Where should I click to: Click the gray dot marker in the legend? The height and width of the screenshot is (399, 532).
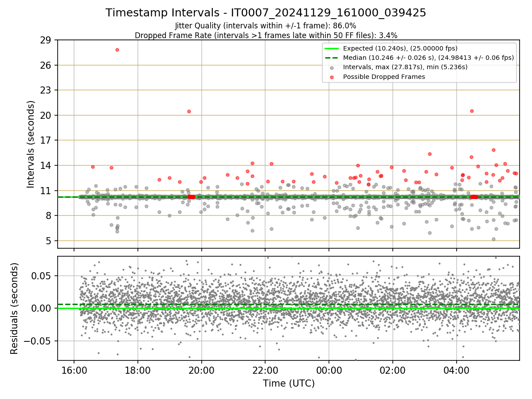point(332,67)
